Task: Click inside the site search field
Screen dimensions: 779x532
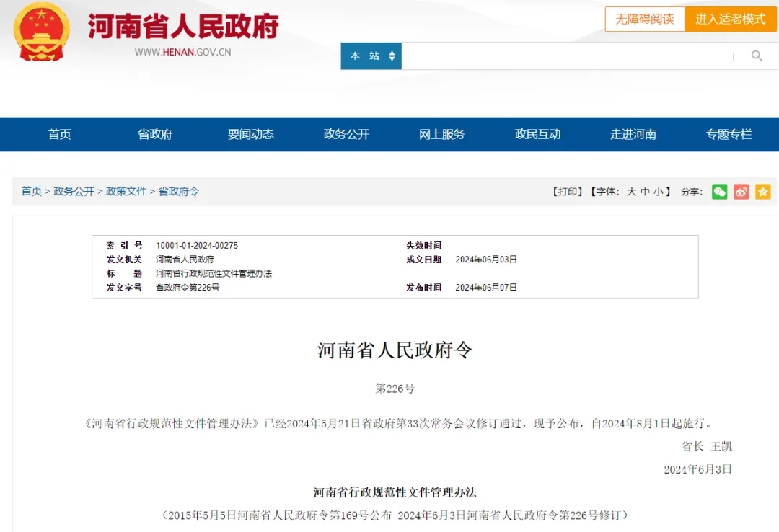Action: [566, 56]
